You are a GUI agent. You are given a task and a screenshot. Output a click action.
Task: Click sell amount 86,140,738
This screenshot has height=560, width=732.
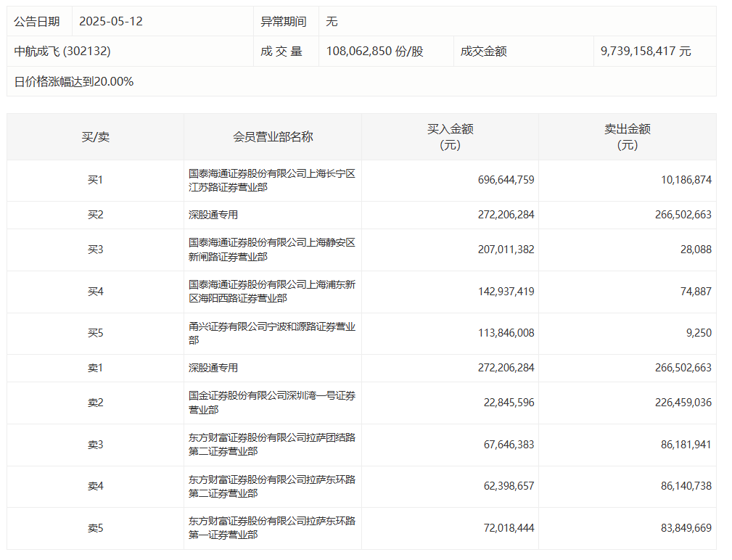pos(686,486)
